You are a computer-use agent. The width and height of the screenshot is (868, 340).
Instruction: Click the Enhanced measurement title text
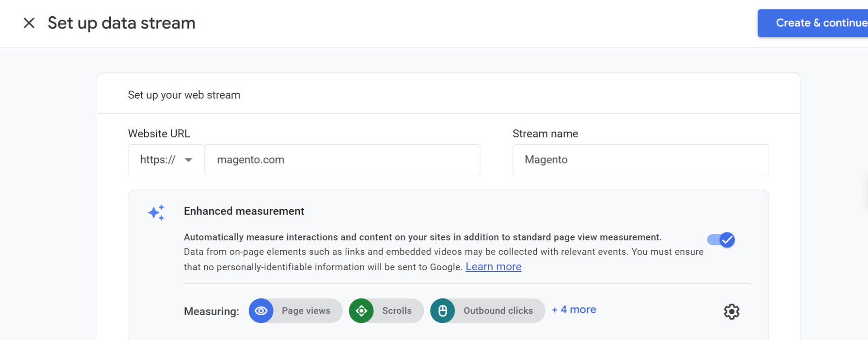[244, 211]
